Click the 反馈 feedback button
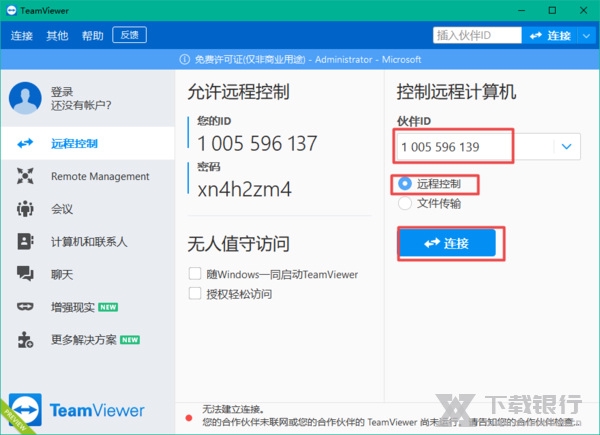600x435 pixels. (129, 35)
